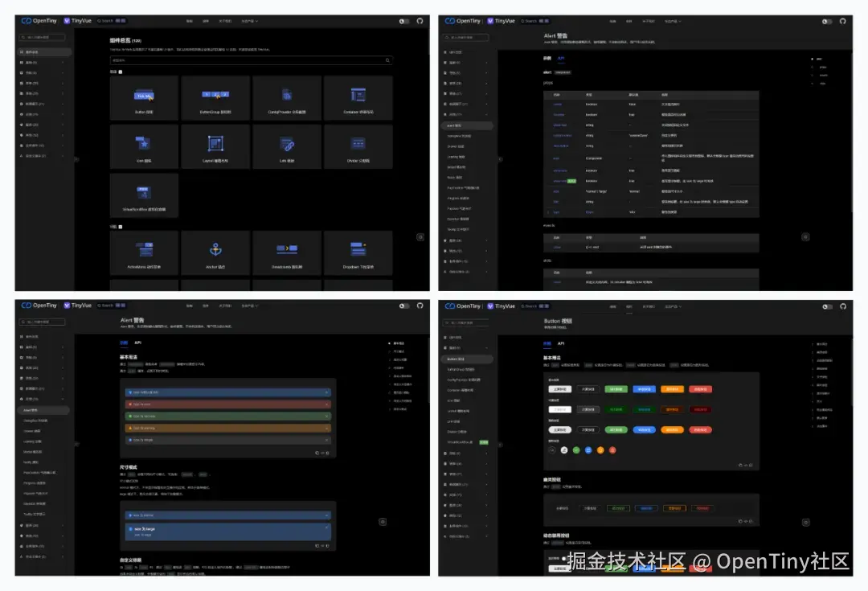Click red danger button in first Button demo row
868x591 pixels.
pyautogui.click(x=700, y=389)
